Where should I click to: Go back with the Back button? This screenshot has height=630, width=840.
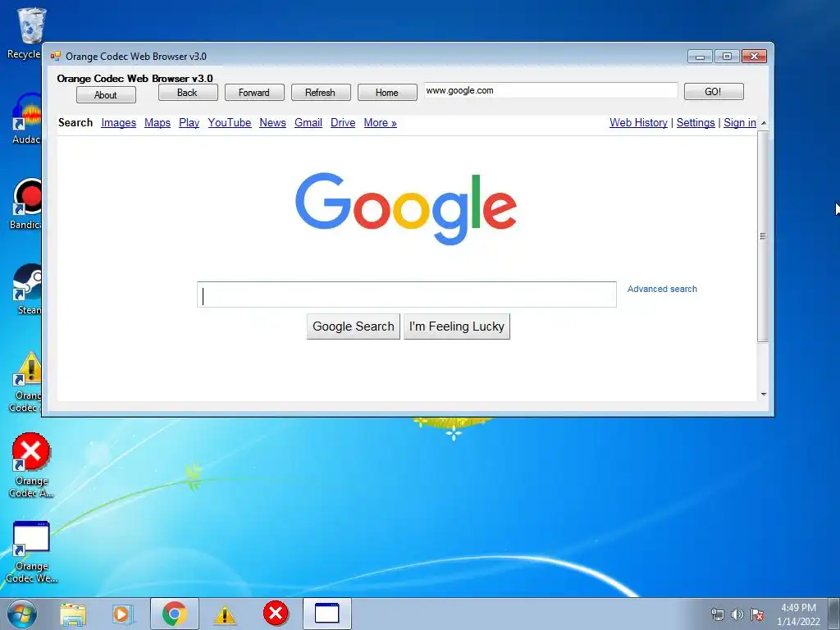point(188,93)
